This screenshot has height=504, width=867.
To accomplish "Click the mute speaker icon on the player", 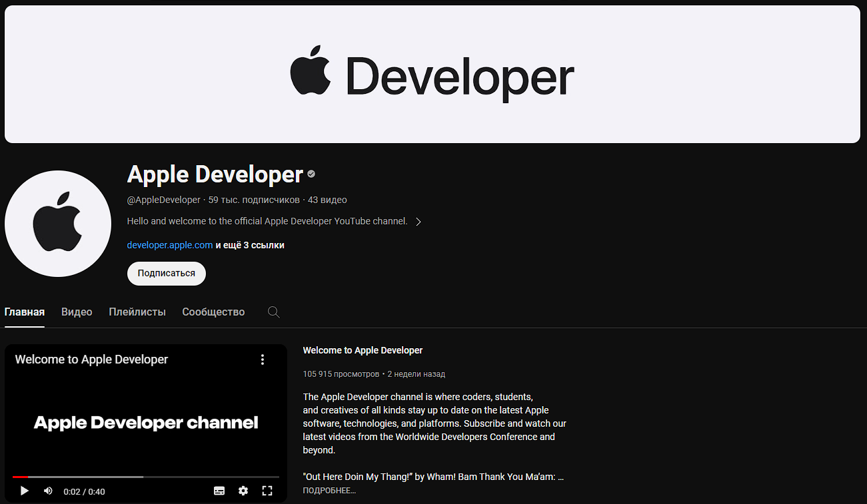I will [47, 491].
